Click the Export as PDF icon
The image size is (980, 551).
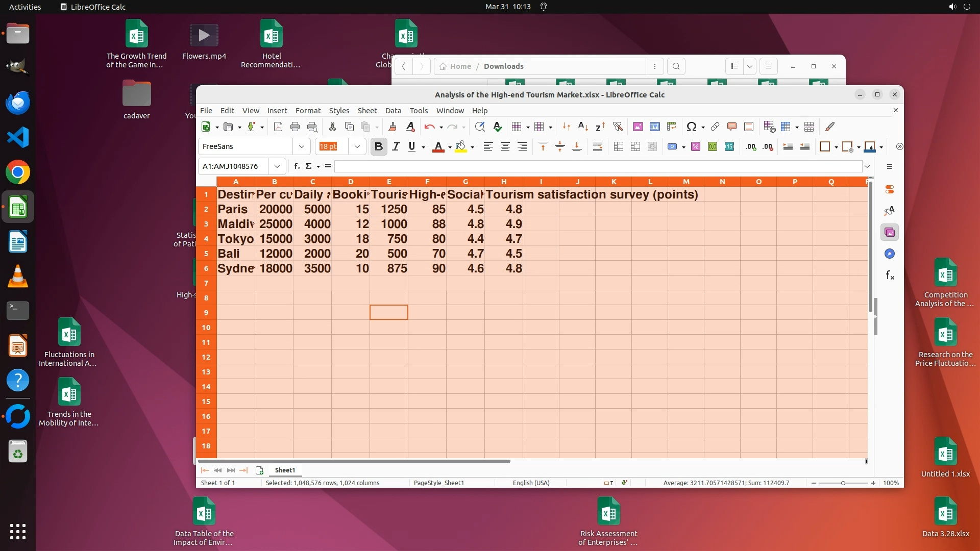pos(278,127)
